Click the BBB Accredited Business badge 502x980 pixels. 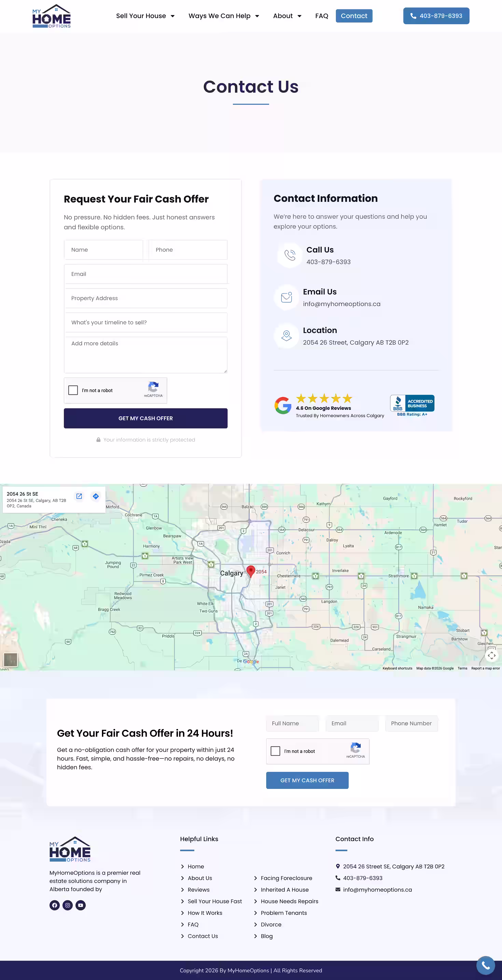[412, 406]
